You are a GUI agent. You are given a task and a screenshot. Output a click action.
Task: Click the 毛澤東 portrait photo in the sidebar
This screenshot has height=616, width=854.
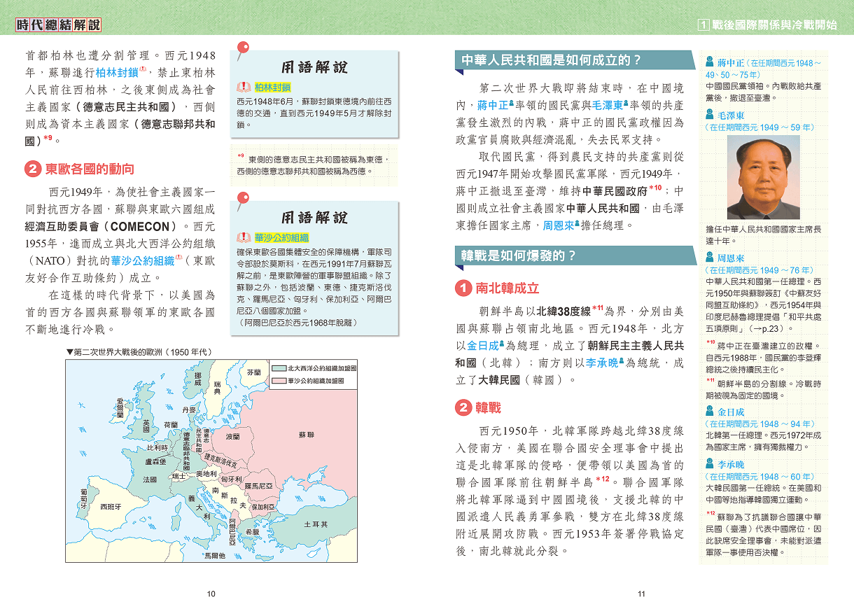[764, 178]
